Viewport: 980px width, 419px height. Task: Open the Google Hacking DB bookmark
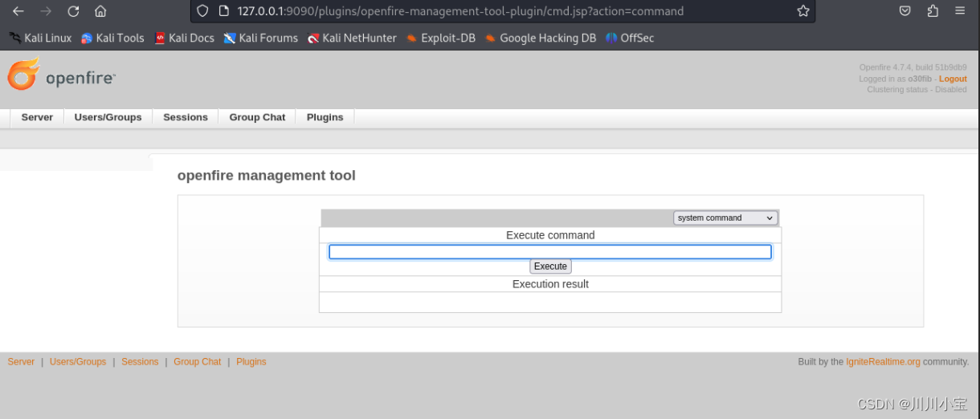541,38
